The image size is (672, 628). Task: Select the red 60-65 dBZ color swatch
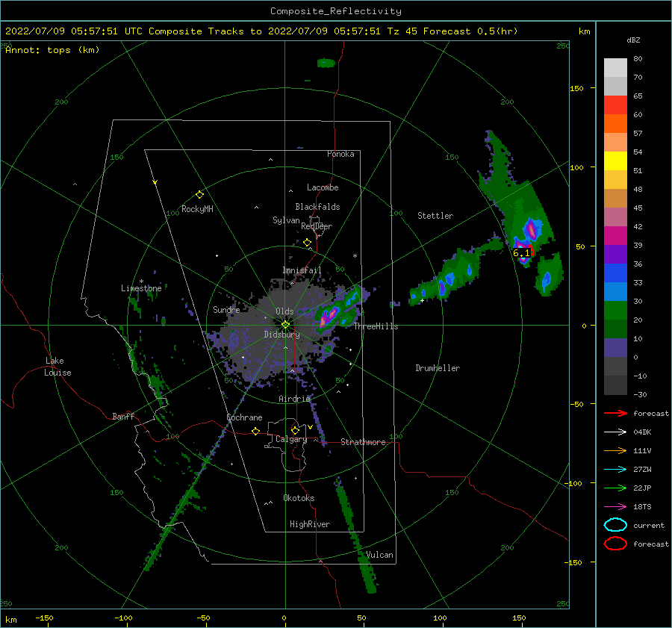[615, 105]
